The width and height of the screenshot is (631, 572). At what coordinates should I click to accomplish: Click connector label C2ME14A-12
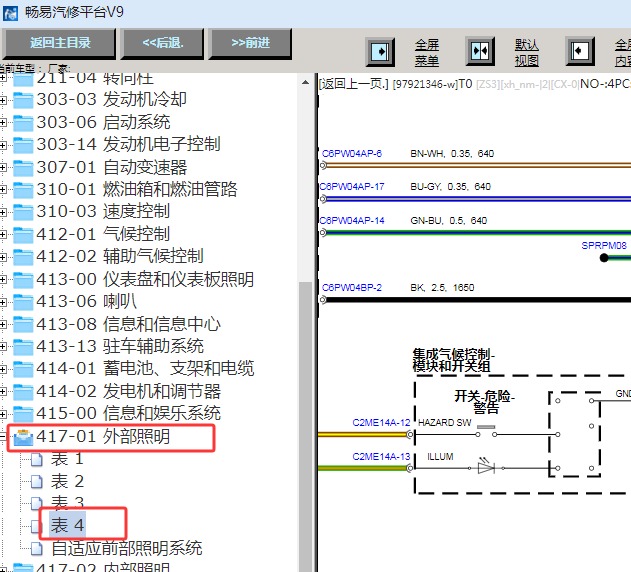point(381,423)
